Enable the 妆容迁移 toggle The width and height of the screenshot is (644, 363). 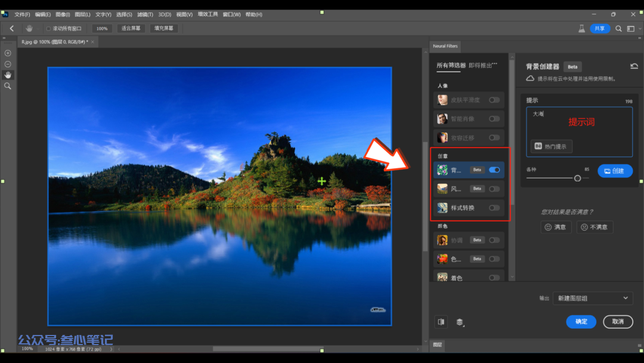point(494,138)
